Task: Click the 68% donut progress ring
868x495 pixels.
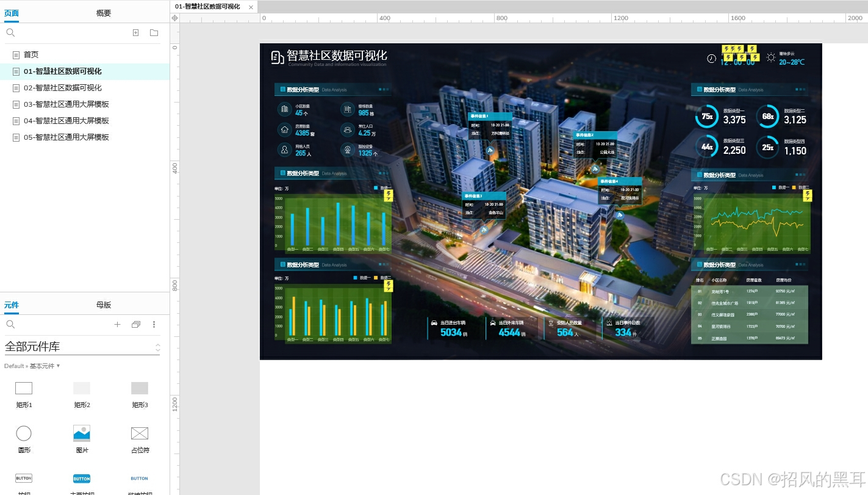Action: pos(768,117)
